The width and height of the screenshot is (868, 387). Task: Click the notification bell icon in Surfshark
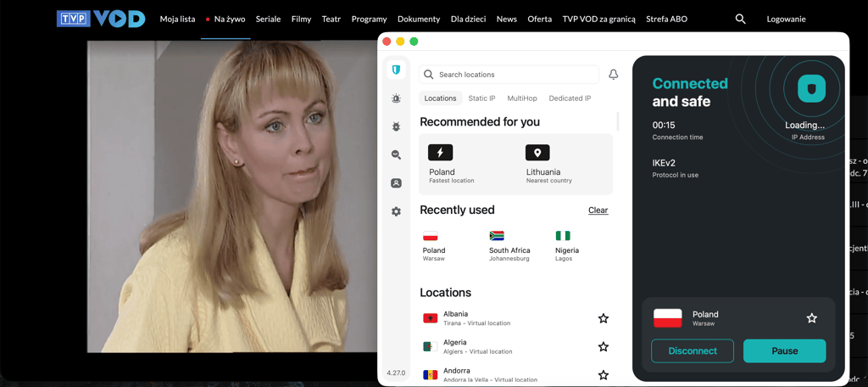coord(614,75)
